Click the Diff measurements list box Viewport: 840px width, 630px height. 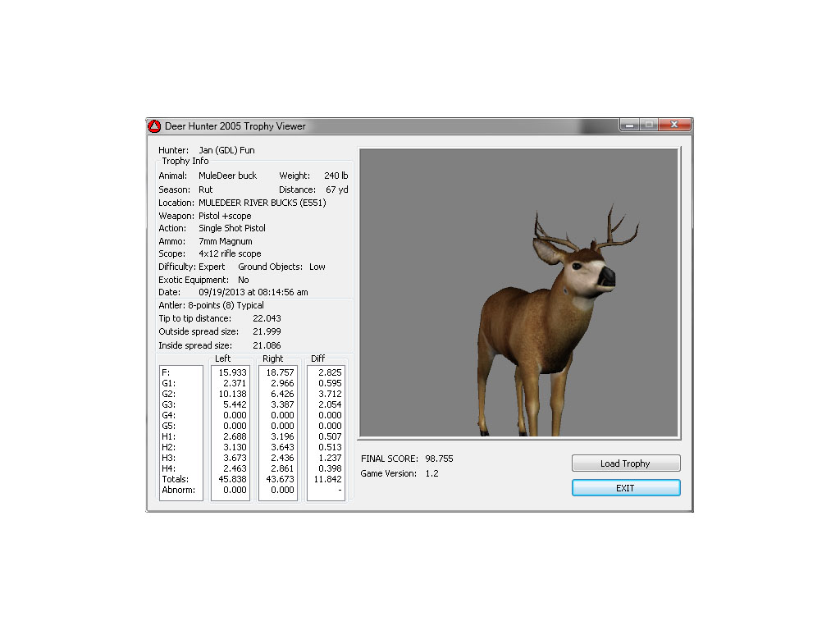coord(326,432)
